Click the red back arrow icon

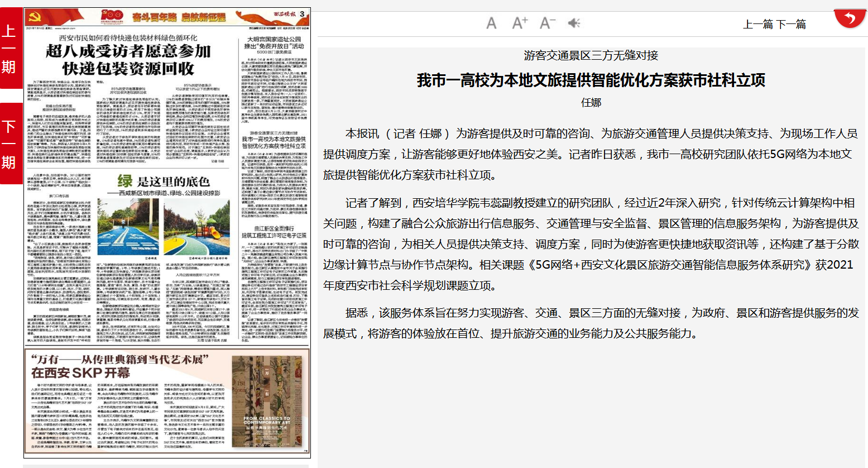[x=849, y=19]
